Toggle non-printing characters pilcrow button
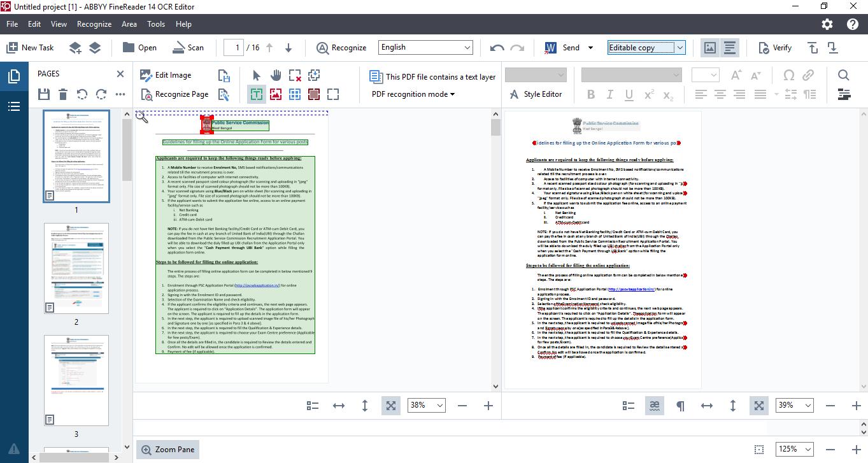Screen dimensions: 868x463 [680, 406]
